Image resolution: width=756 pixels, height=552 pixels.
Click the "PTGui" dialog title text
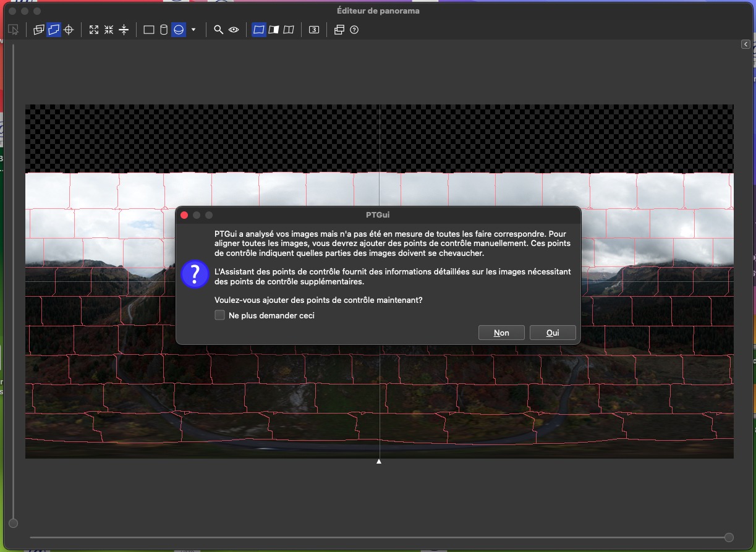pos(378,215)
